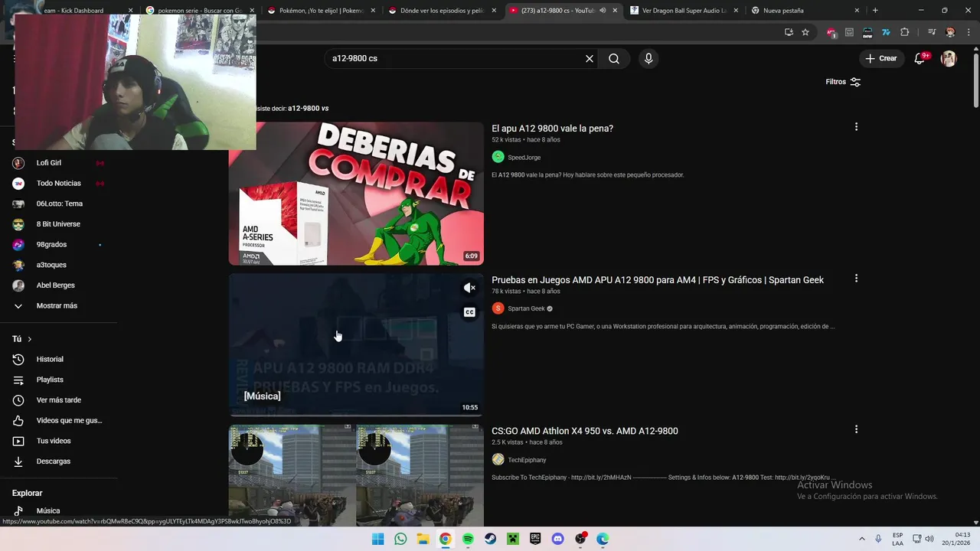
Task: Open Chrome media controls icon
Action: [932, 32]
